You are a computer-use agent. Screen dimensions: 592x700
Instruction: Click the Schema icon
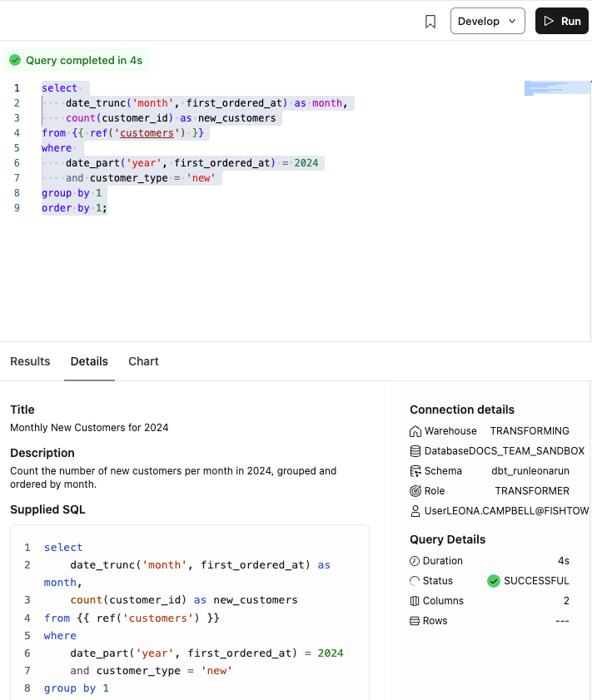pos(415,471)
